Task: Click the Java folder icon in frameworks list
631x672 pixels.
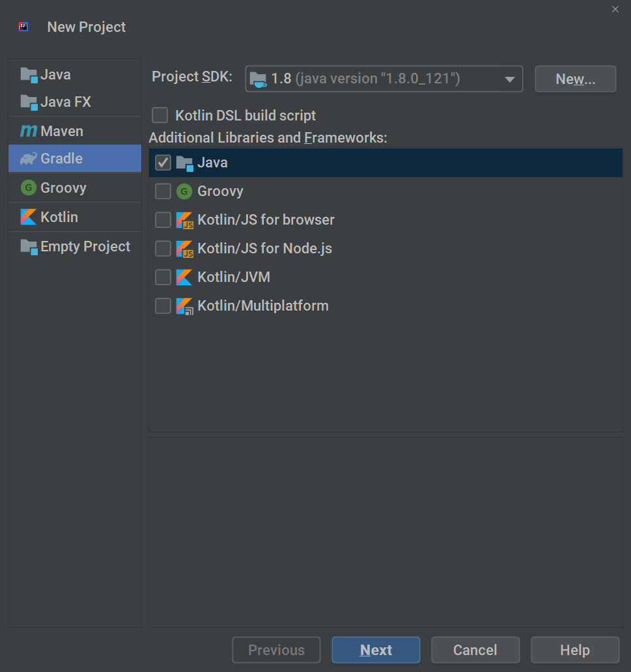Action: point(185,163)
